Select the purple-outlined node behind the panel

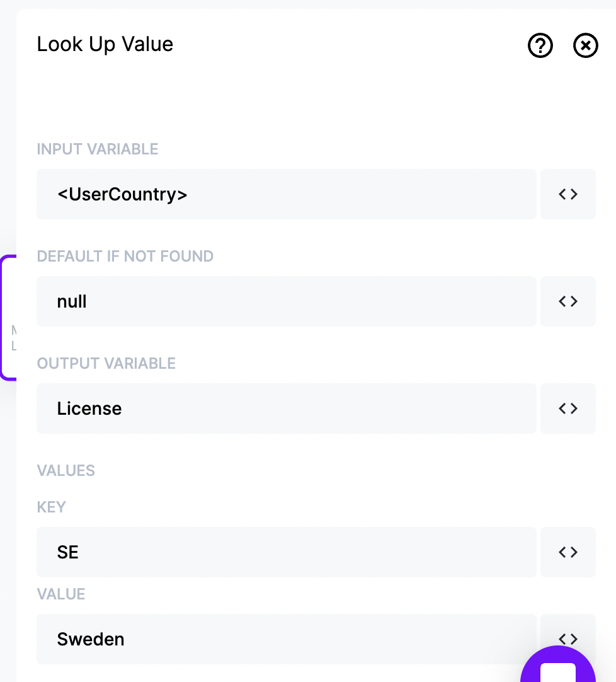(x=8, y=318)
